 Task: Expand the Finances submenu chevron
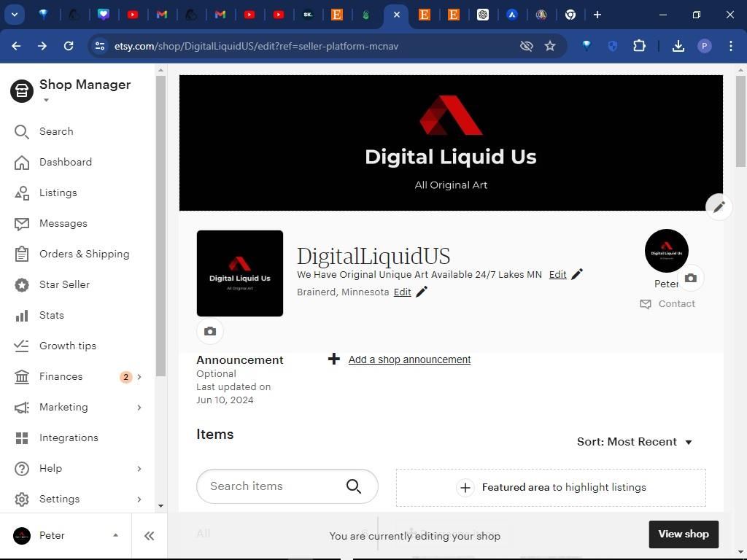(139, 377)
